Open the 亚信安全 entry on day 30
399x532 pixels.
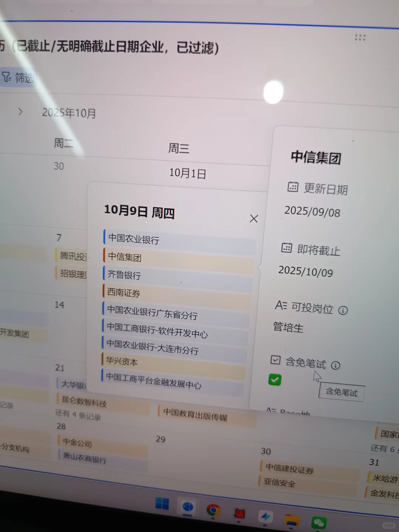coord(308,484)
